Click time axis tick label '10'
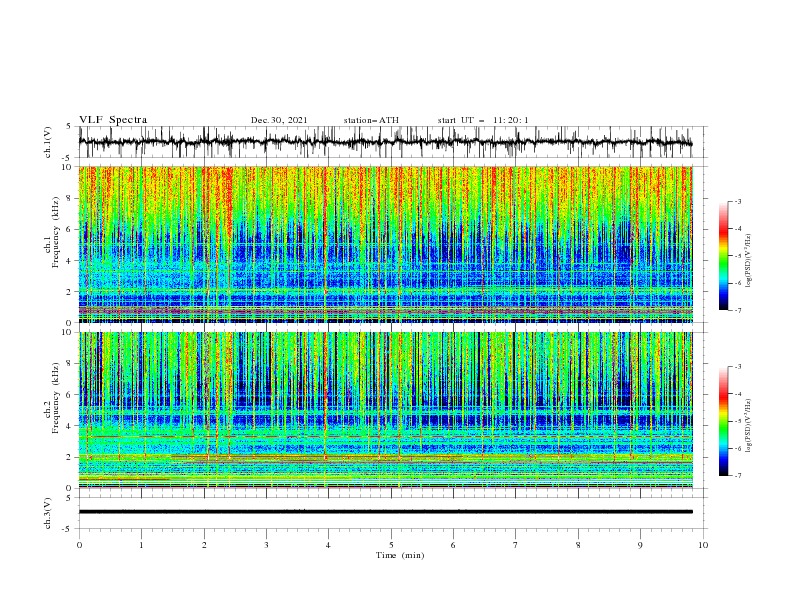The height and width of the screenshot is (612, 792). [703, 545]
